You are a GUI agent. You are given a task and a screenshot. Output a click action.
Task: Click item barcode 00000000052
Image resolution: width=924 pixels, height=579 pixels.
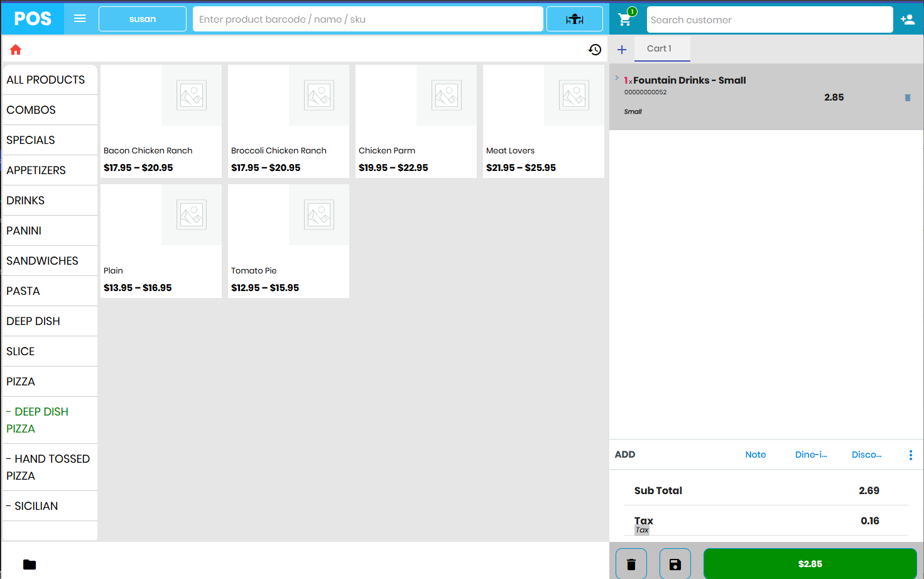click(645, 92)
